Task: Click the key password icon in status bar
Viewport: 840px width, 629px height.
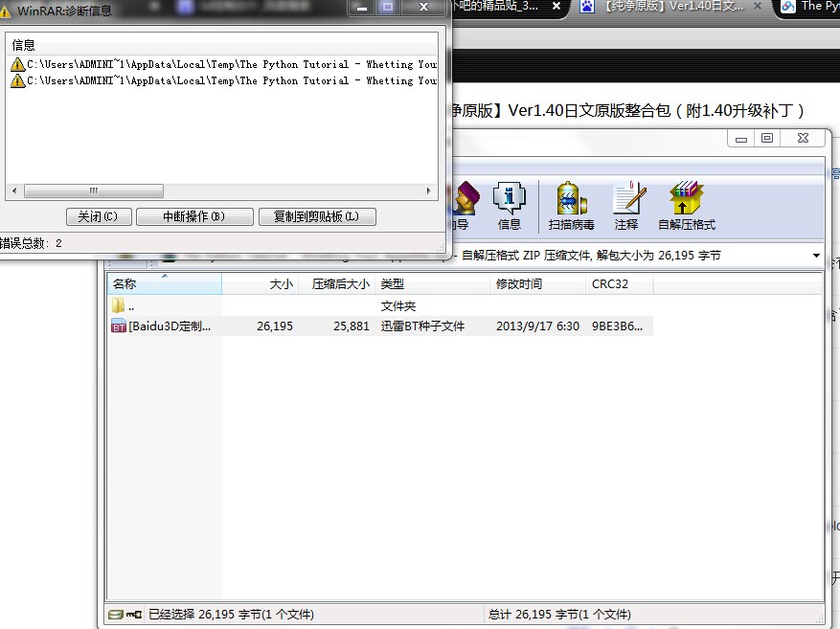Action: [x=134, y=615]
